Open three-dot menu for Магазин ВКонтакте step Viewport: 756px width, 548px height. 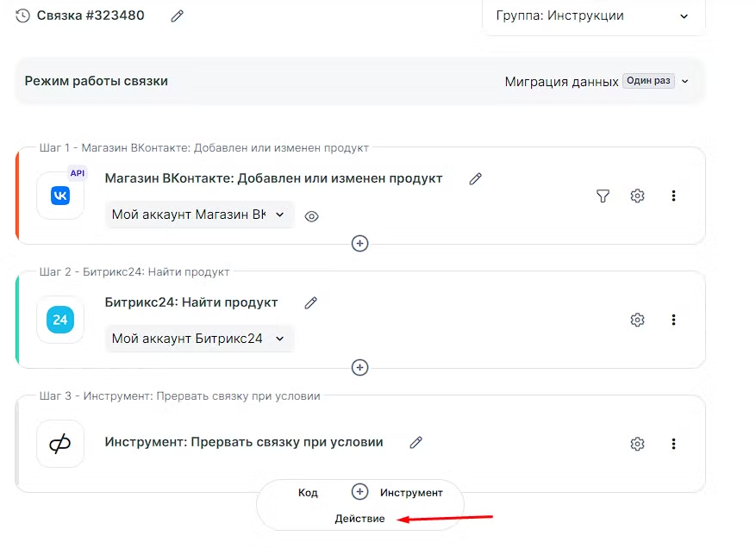pos(673,196)
